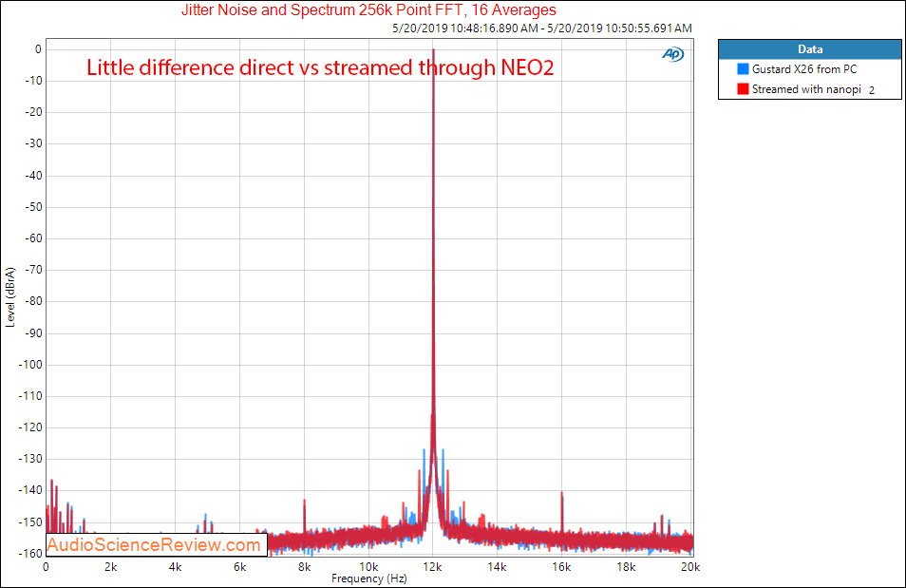The image size is (906, 588).
Task: Click the -50 level axis tick label
Action: pos(33,207)
